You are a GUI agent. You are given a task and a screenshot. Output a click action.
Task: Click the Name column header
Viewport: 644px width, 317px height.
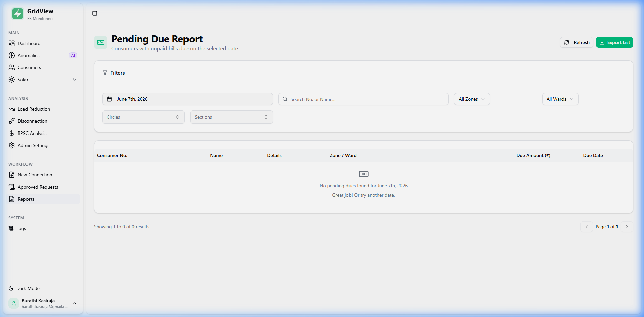tap(216, 155)
